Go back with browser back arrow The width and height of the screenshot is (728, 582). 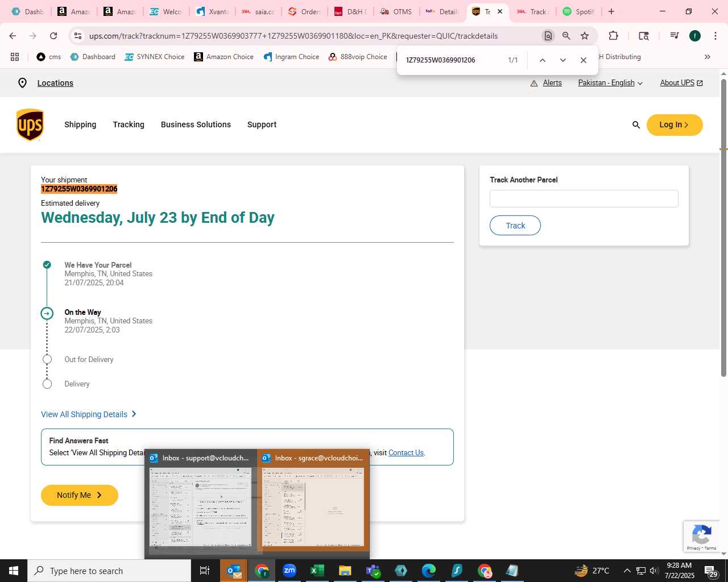[x=13, y=36]
